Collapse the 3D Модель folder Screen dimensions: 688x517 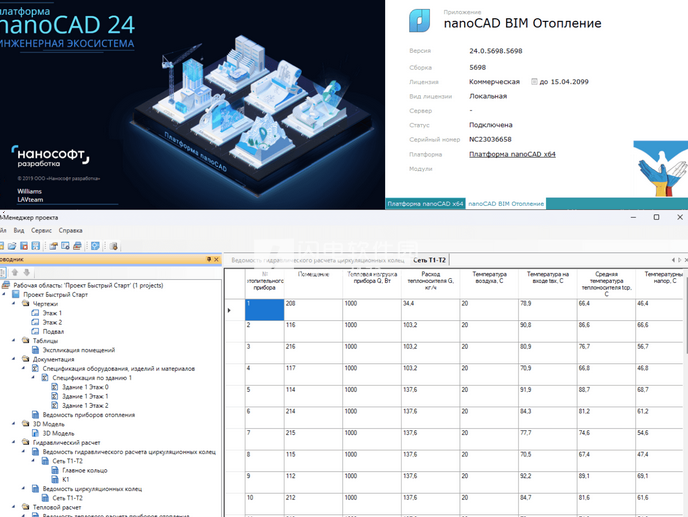14,424
